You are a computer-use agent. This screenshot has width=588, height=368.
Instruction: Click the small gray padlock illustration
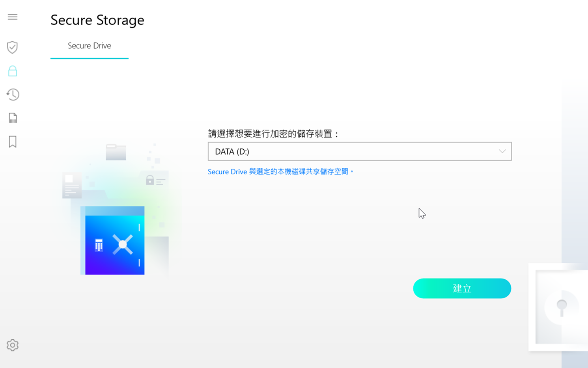click(x=150, y=180)
